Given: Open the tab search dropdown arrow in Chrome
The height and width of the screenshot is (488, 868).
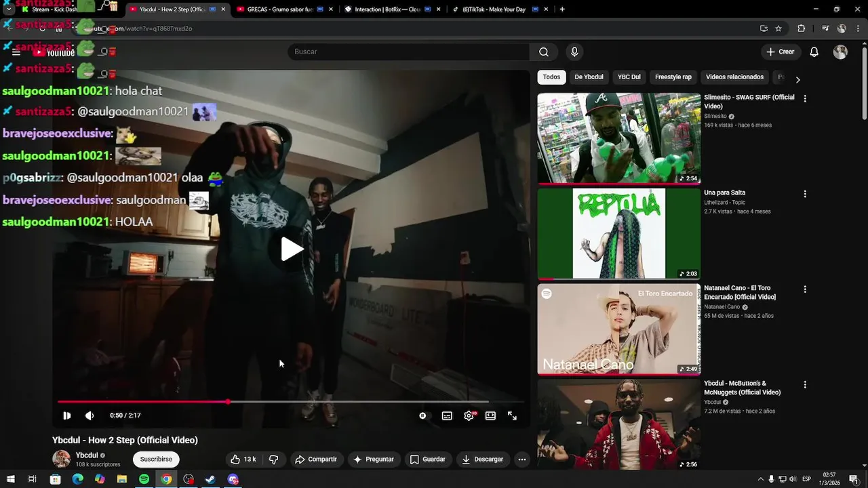Looking at the screenshot, I should click(x=9, y=9).
